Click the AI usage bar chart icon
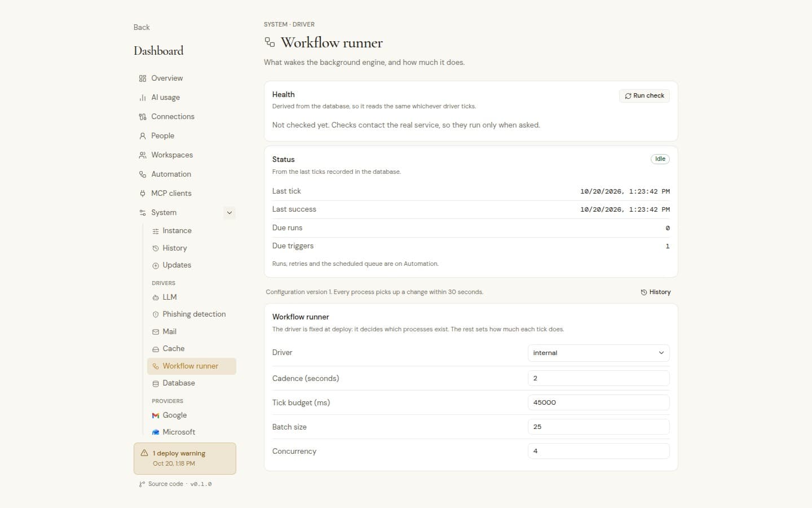Viewport: 812px width, 508px height. pos(143,98)
